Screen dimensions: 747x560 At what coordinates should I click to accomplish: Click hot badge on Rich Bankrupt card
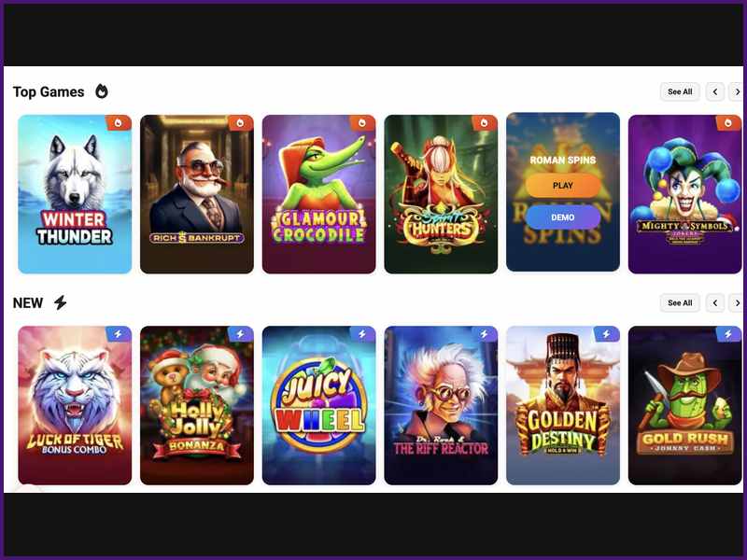241,123
